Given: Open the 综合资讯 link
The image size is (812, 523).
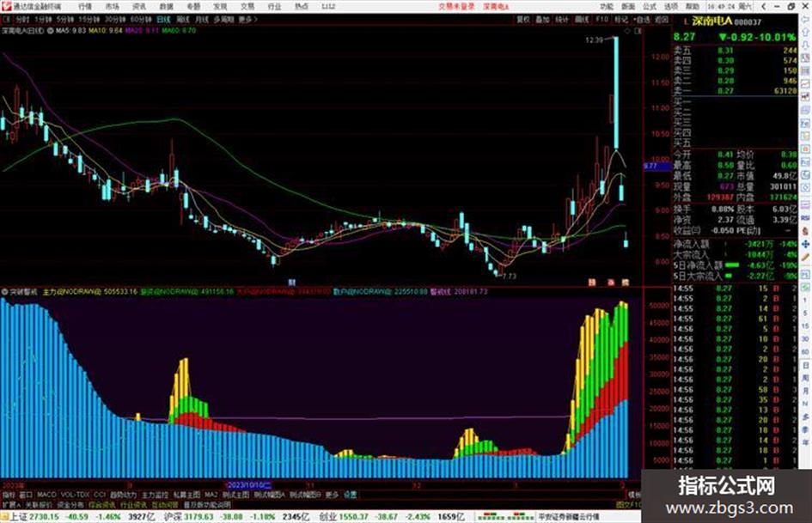Looking at the screenshot, I should [x=102, y=504].
